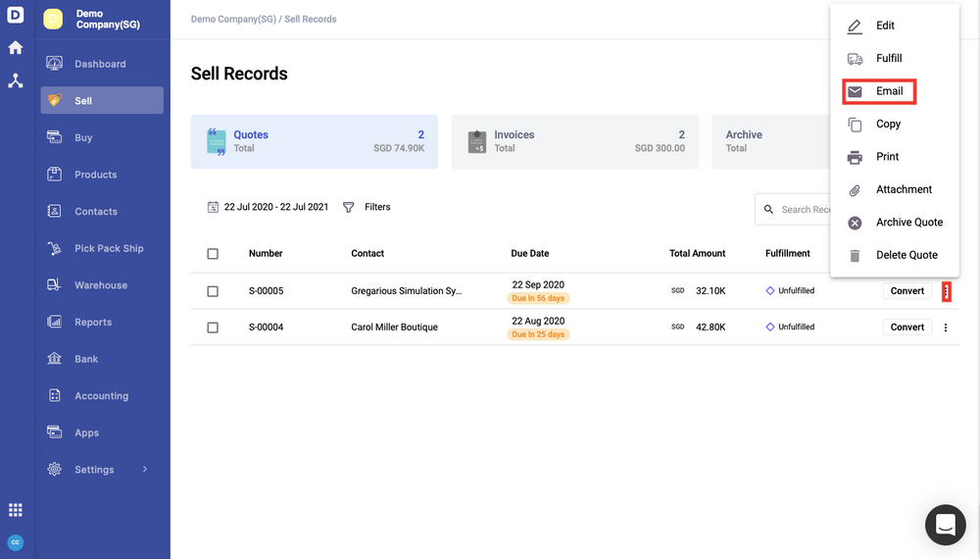Switch to the Invoices summary card
980x559 pixels.
(x=574, y=141)
